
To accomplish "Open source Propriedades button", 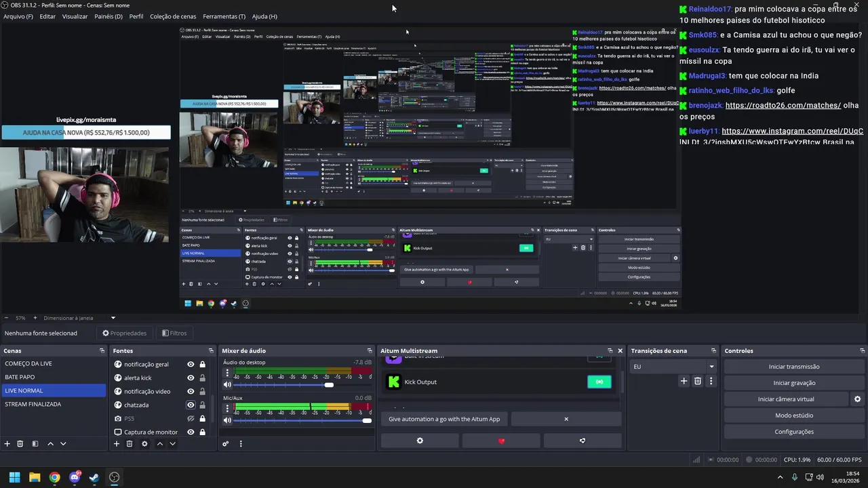I will click(125, 333).
